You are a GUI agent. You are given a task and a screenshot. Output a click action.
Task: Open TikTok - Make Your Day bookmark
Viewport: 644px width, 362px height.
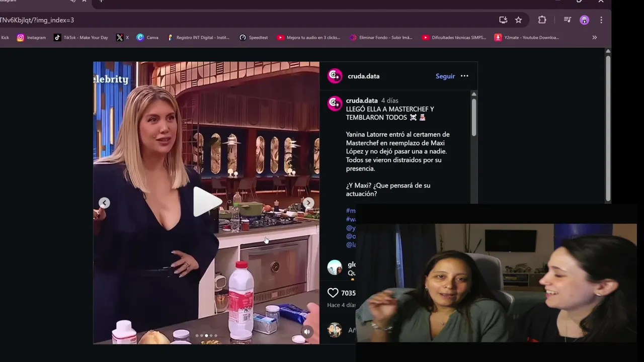(81, 37)
